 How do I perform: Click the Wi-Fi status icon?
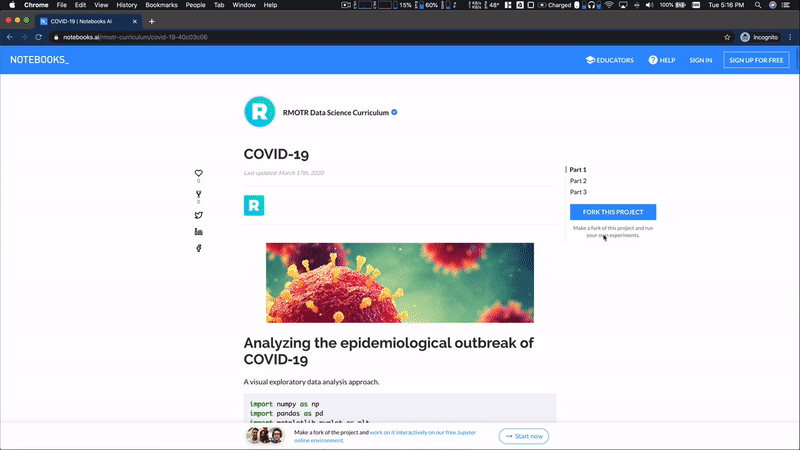pyautogui.click(x=609, y=5)
